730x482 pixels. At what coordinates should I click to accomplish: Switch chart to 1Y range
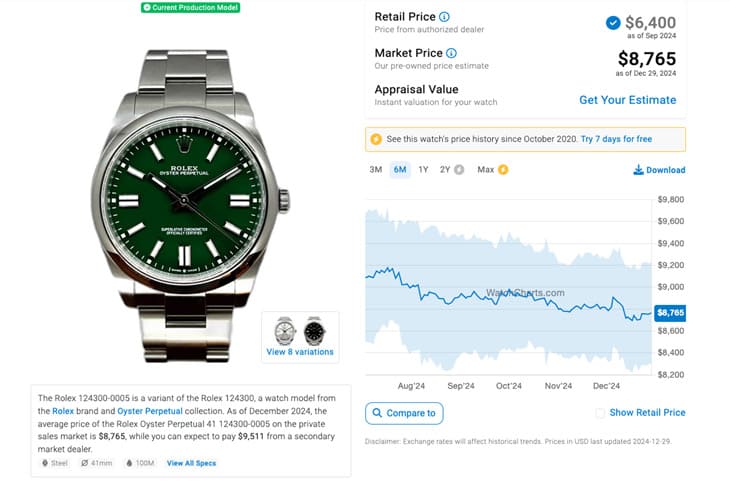tap(424, 170)
